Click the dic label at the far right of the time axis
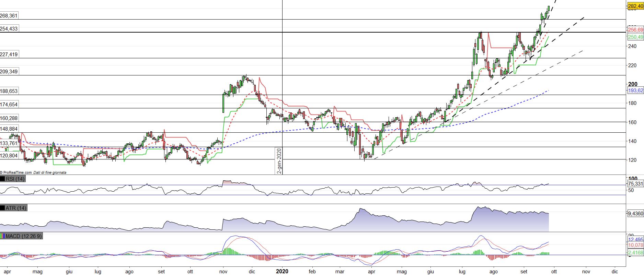The image size is (644, 275). (x=614, y=272)
